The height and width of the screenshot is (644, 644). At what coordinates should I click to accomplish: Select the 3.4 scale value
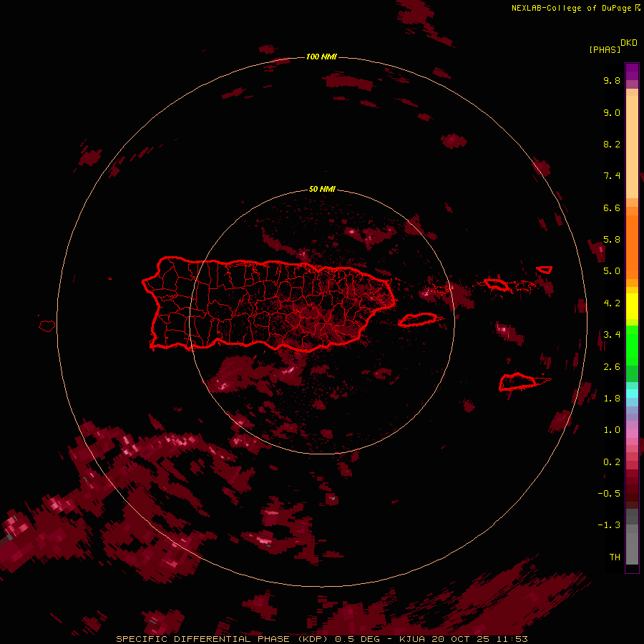612,334
